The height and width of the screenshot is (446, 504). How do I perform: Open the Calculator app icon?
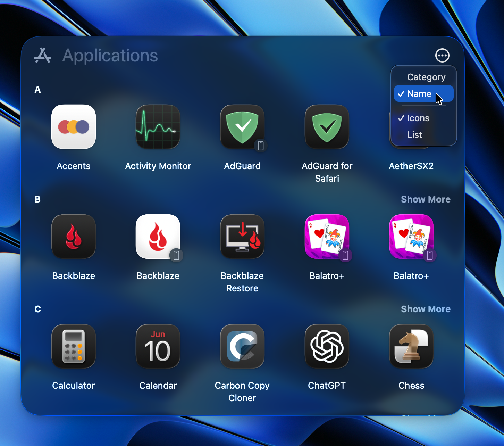[x=74, y=346]
